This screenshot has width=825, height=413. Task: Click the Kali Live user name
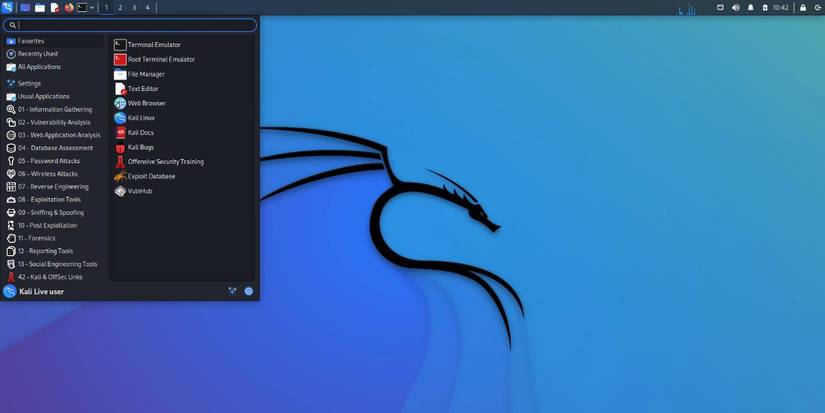tap(41, 292)
